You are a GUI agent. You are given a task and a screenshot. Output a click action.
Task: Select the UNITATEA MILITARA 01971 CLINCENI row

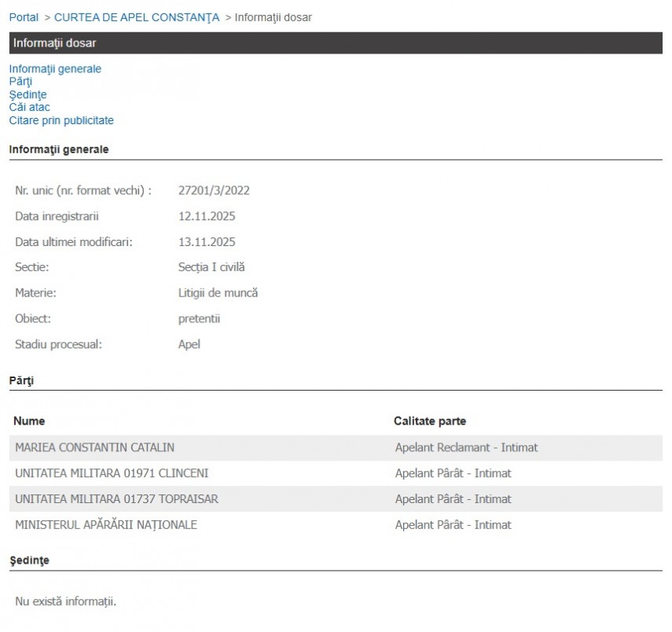point(112,473)
